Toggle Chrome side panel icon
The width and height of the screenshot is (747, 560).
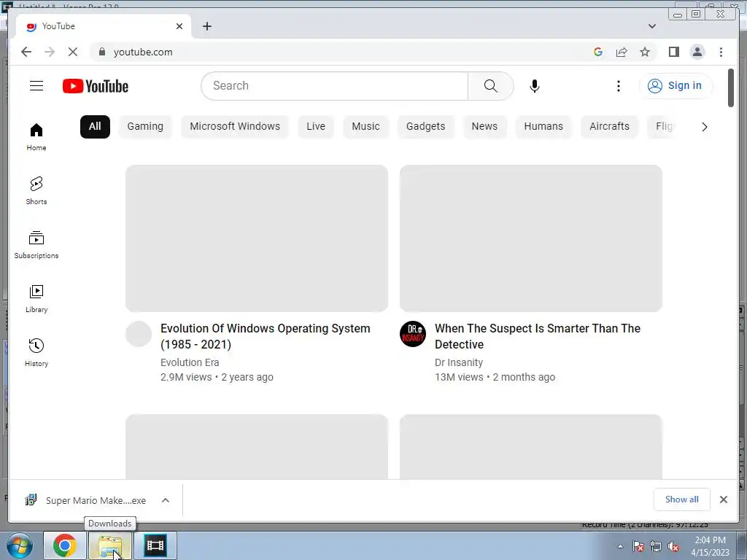[673, 52]
